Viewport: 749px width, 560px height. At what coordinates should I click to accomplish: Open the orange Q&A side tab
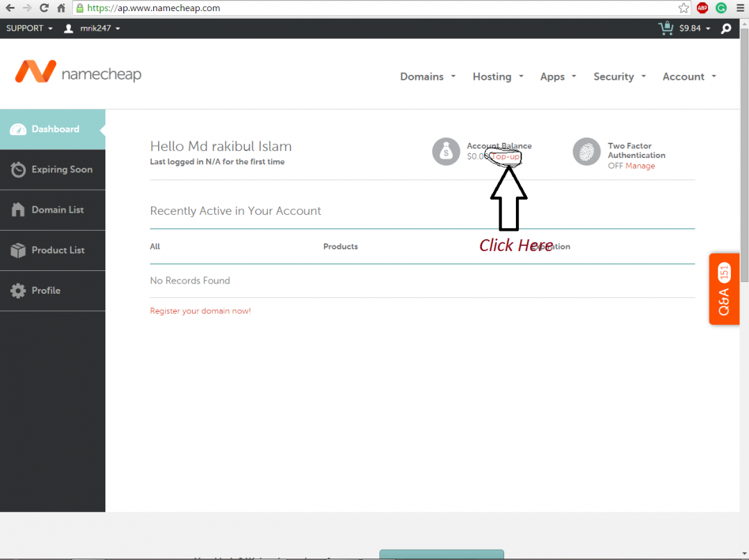(724, 289)
